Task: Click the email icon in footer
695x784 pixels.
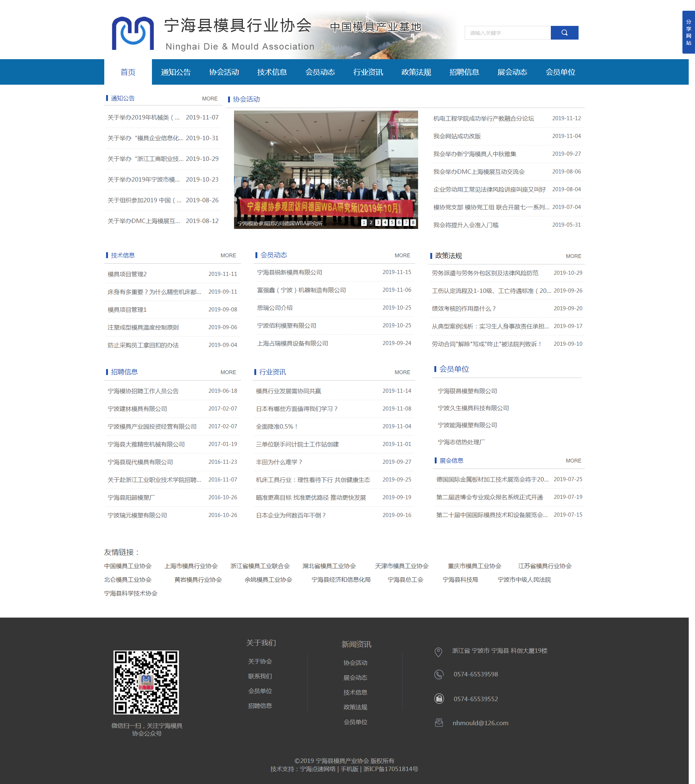Action: point(438,723)
